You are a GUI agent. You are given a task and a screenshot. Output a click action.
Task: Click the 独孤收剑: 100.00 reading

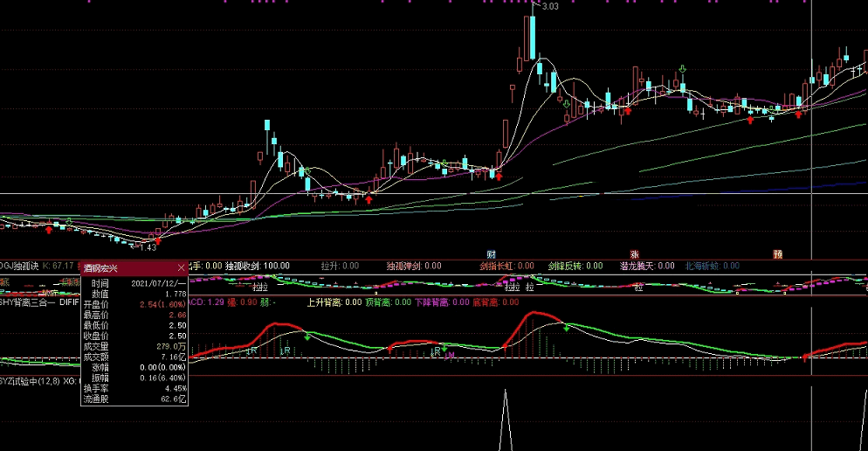[x=258, y=266]
